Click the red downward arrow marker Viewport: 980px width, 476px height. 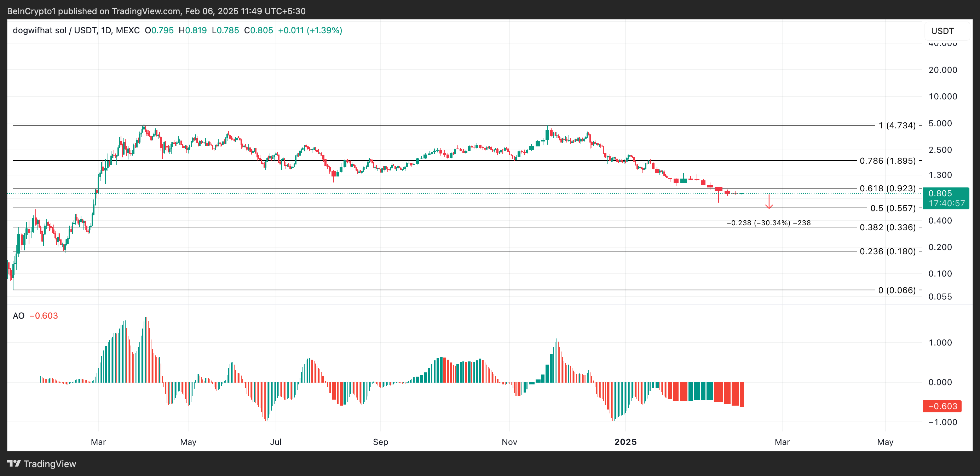tap(769, 202)
